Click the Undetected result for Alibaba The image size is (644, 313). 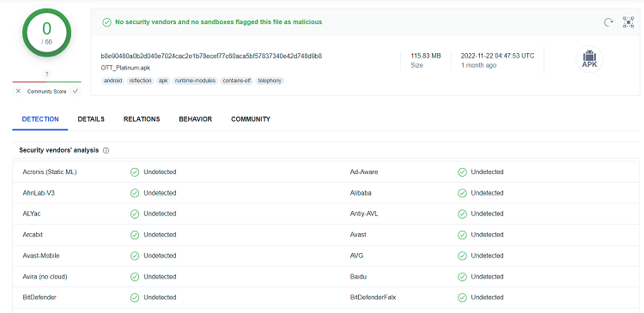[487, 193]
